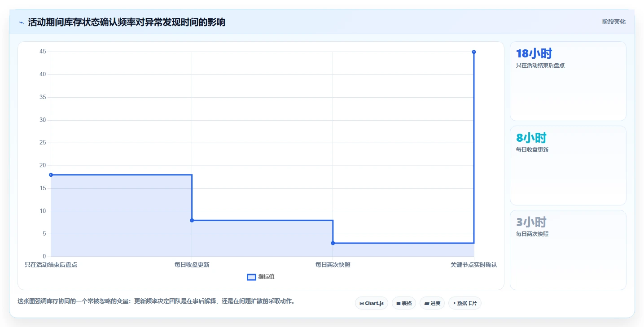Click the 关键节点实时确认 axis label
The height and width of the screenshot is (327, 644).
pyautogui.click(x=474, y=265)
